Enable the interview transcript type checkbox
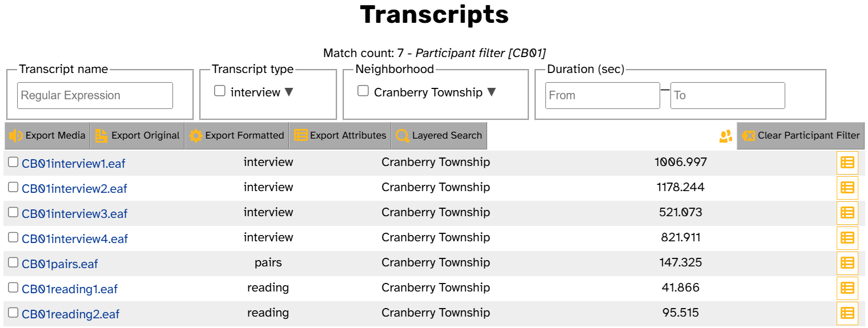The image size is (868, 328). (x=220, y=91)
